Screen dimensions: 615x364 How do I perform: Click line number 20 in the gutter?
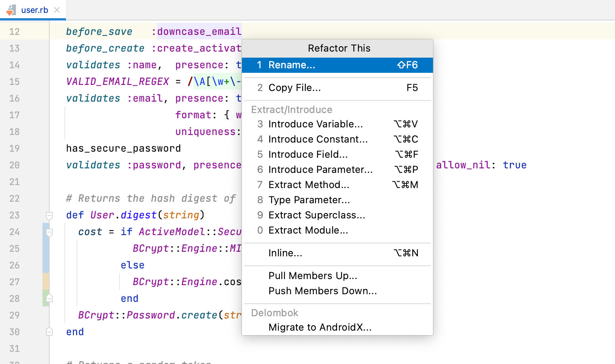click(14, 165)
